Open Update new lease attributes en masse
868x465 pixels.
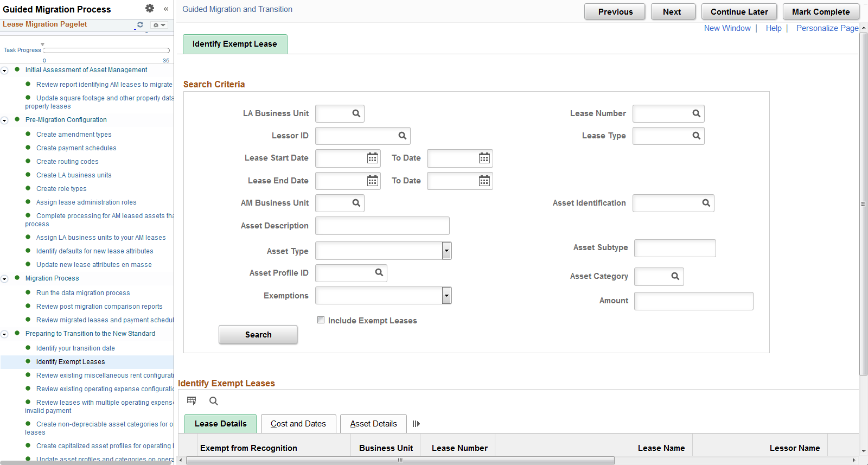(x=94, y=265)
